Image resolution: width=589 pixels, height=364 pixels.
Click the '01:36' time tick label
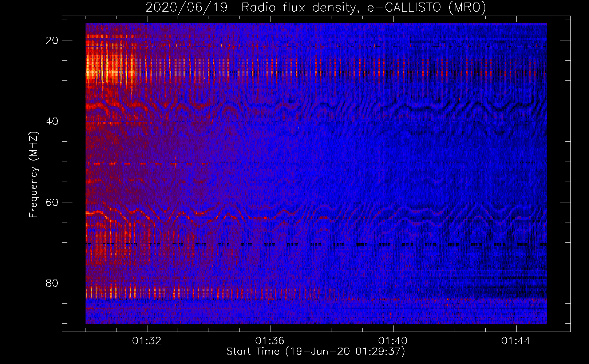click(x=270, y=341)
